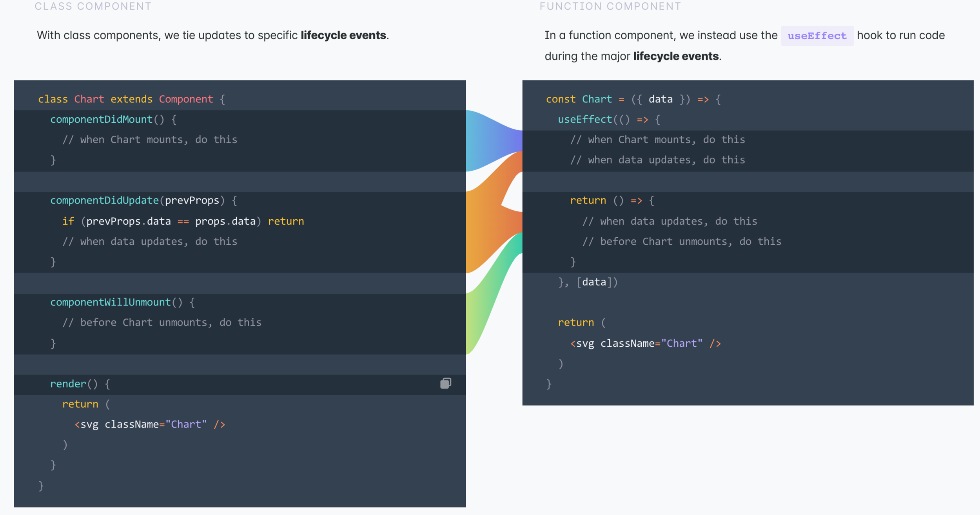980x515 pixels.
Task: Click the svg className line in function component
Action: pyautogui.click(x=645, y=343)
